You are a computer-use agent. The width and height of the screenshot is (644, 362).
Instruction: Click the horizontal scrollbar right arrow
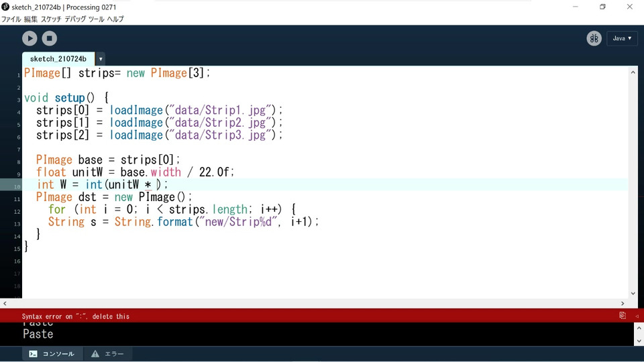[x=623, y=304]
